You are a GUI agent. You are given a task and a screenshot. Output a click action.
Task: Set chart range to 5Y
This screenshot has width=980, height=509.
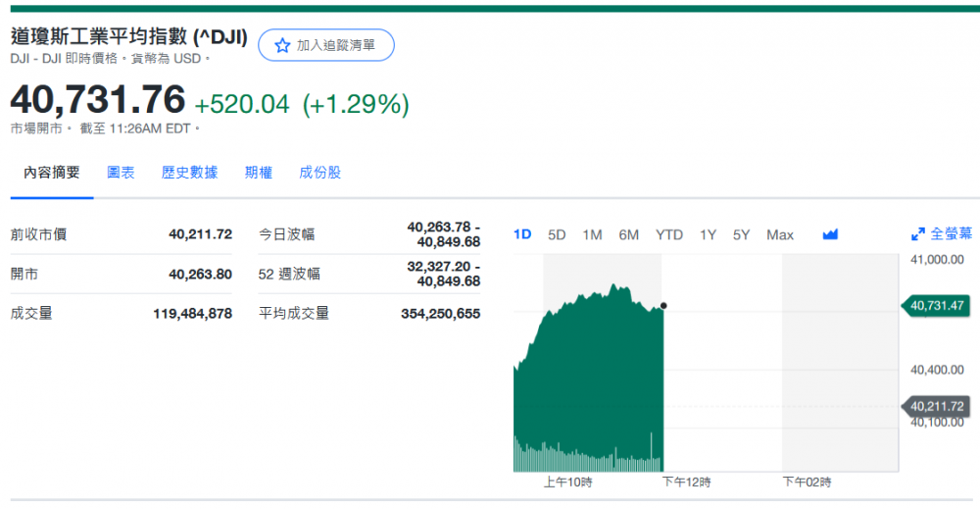tap(741, 234)
